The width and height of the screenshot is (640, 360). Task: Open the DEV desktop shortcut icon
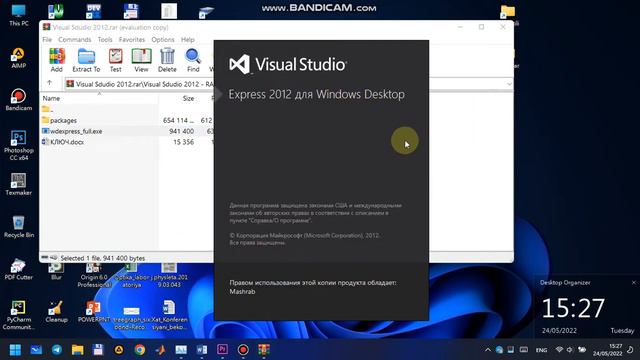tap(93, 11)
